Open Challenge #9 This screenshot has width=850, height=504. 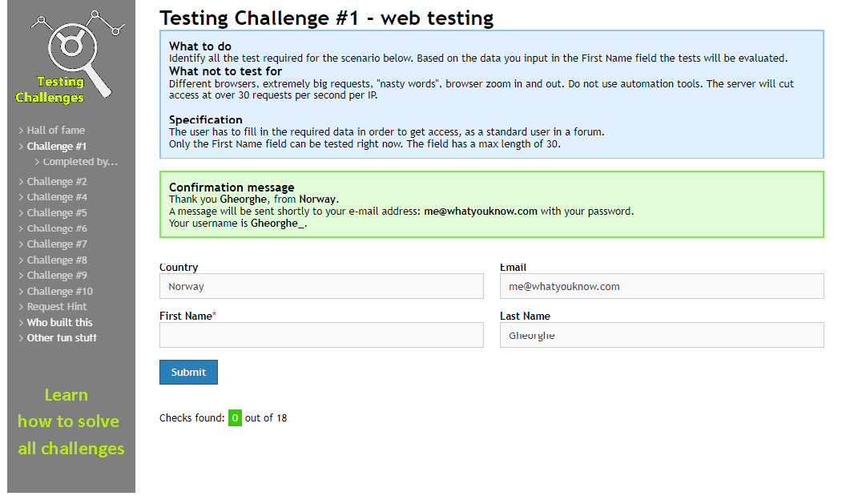54,275
